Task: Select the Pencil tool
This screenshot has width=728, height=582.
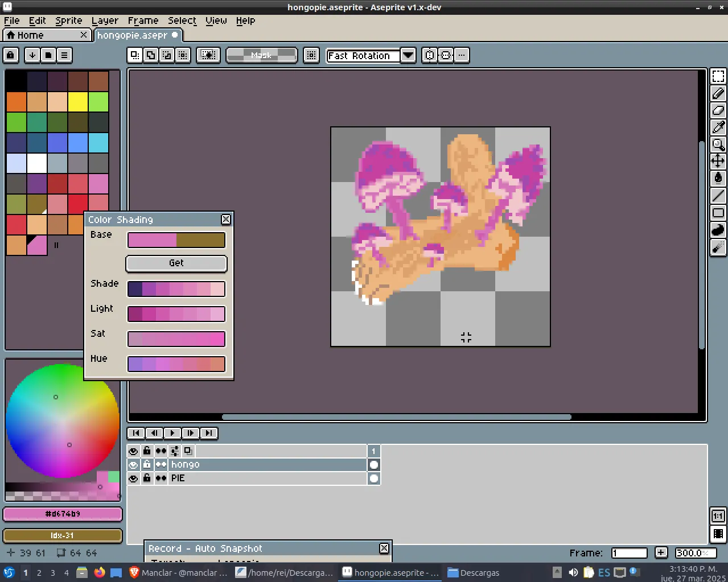Action: coord(718,93)
